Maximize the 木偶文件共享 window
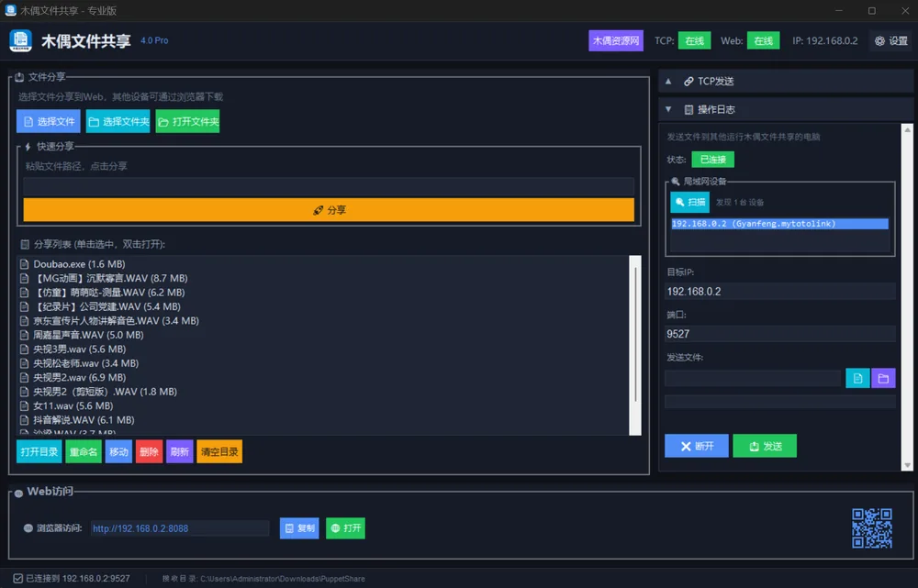Image resolution: width=918 pixels, height=588 pixels. click(872, 10)
